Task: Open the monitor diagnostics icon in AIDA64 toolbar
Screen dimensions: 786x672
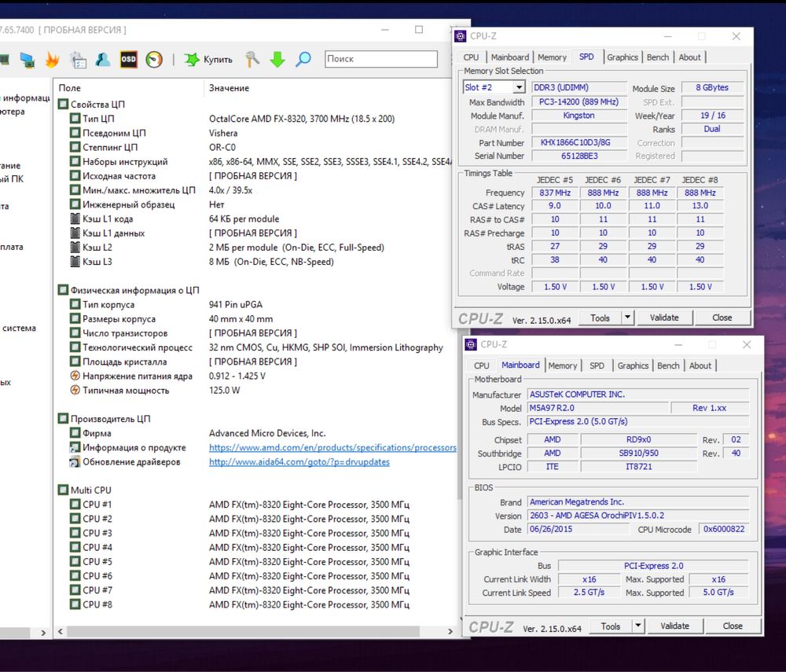Action: (x=28, y=60)
